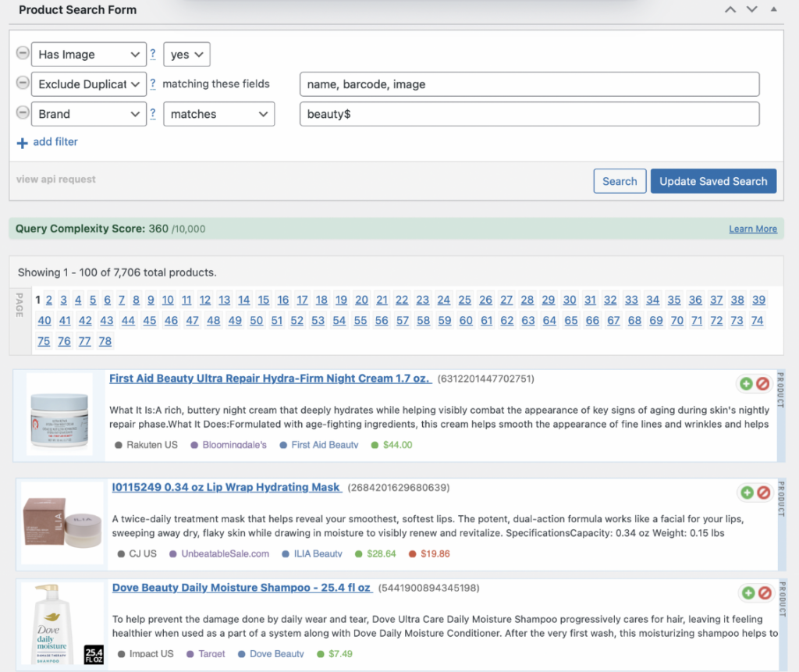Click the Search button
Viewport: 799px width, 672px height.
620,181
